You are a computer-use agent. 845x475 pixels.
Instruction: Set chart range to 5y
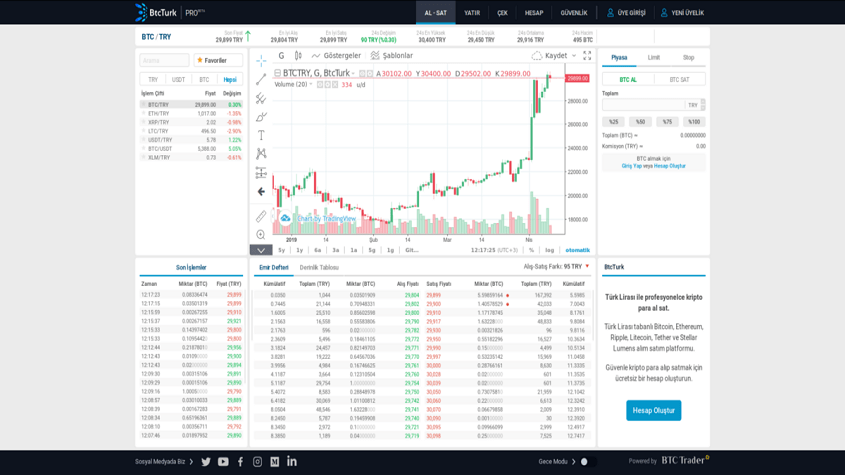point(281,250)
